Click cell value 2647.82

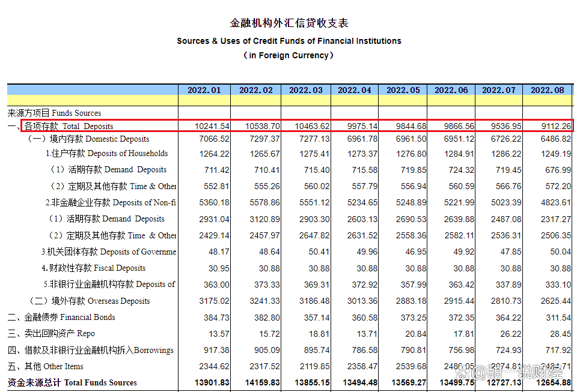tap(314, 235)
